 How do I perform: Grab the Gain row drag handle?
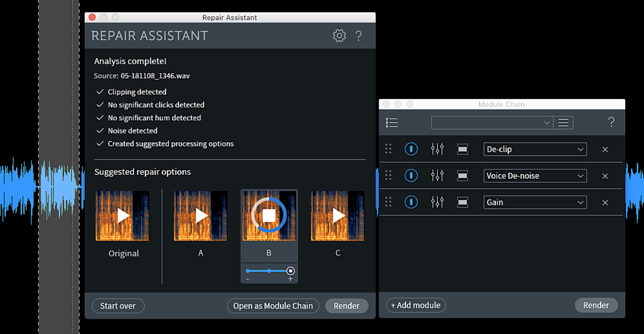pyautogui.click(x=388, y=202)
